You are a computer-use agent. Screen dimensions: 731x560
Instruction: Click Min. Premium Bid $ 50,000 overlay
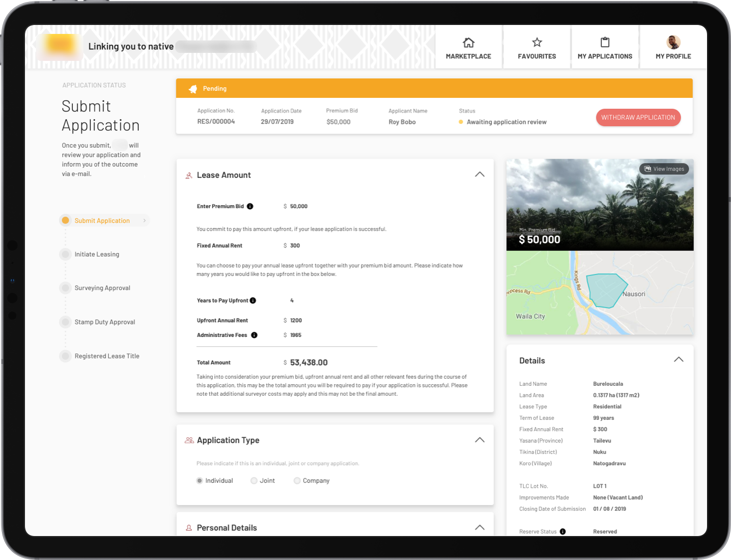tap(539, 237)
